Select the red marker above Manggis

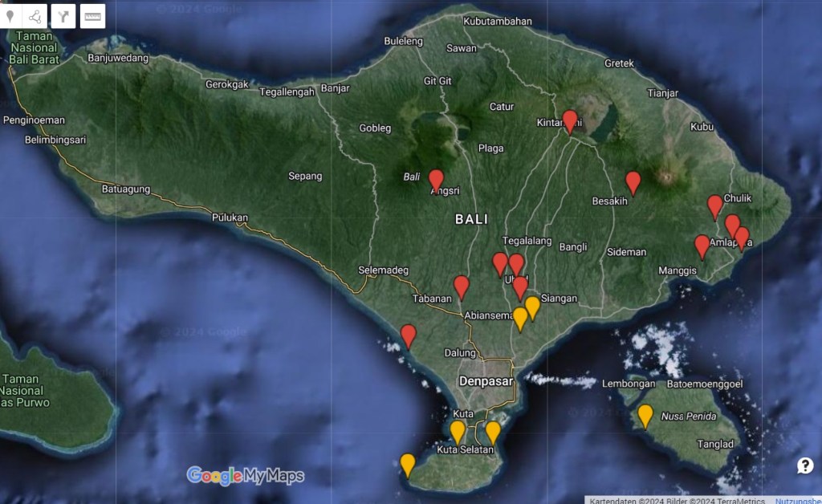[702, 246]
